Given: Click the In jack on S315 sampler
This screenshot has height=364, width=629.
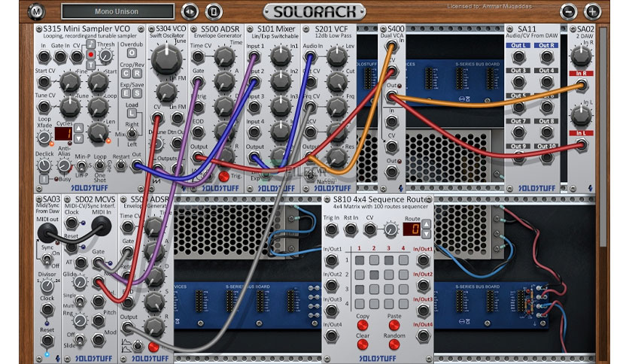Looking at the screenshot, I should coord(44,56).
